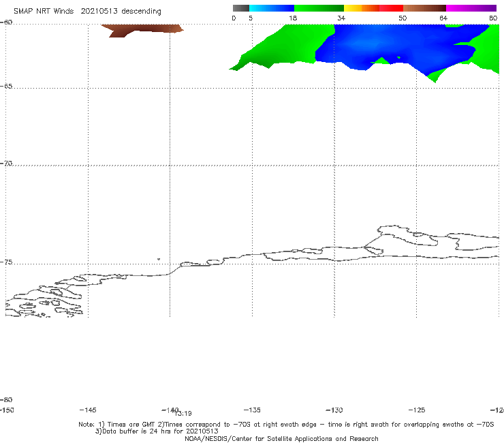
Task: Click the yellow-red 34-50 colorbar segment
Action: click(x=373, y=8)
